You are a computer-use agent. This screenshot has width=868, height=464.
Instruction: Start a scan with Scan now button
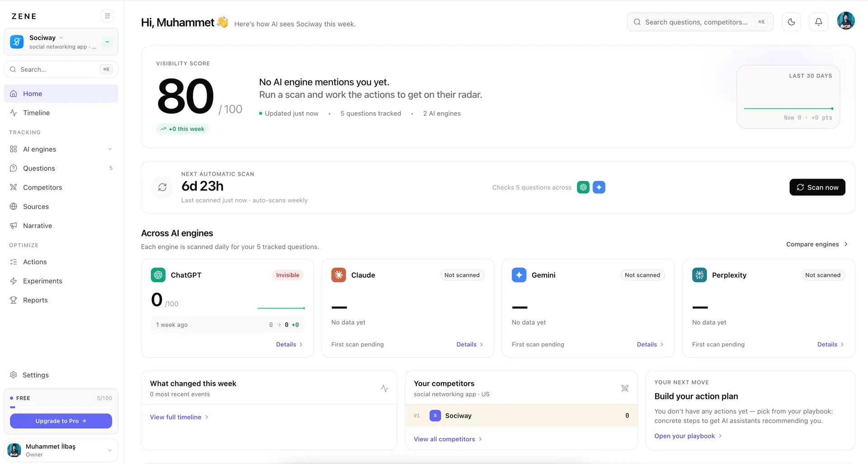pyautogui.click(x=817, y=187)
